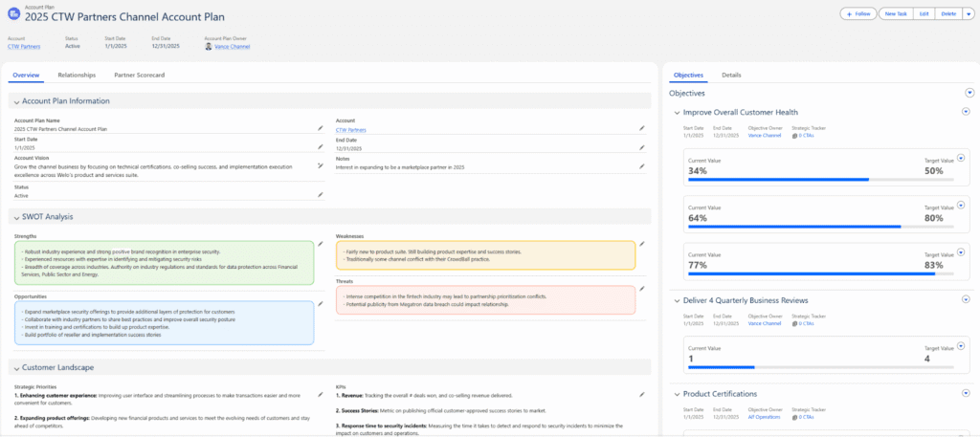
Task: Open the action menu for the 34% metric
Action: tap(962, 157)
